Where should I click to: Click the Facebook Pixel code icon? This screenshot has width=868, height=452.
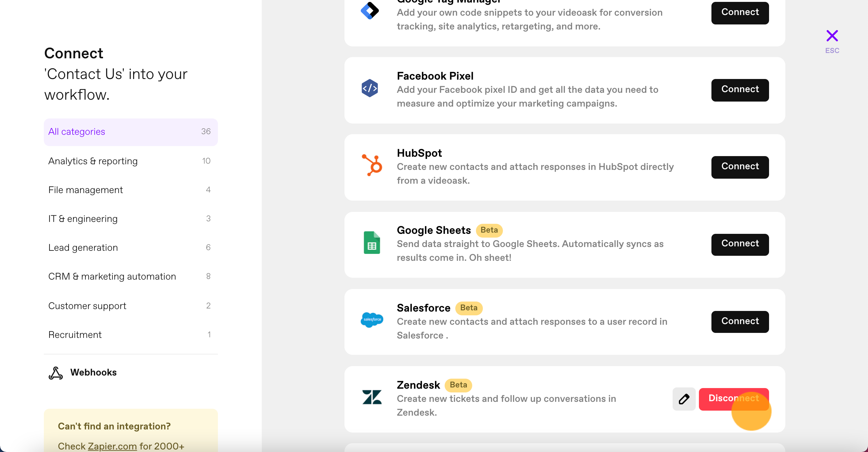click(x=369, y=88)
